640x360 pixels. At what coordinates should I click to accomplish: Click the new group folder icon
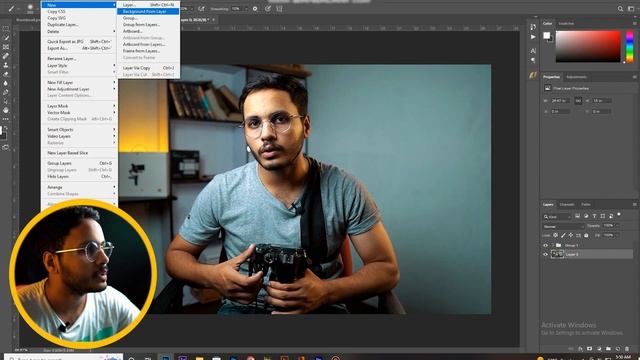[x=608, y=349]
